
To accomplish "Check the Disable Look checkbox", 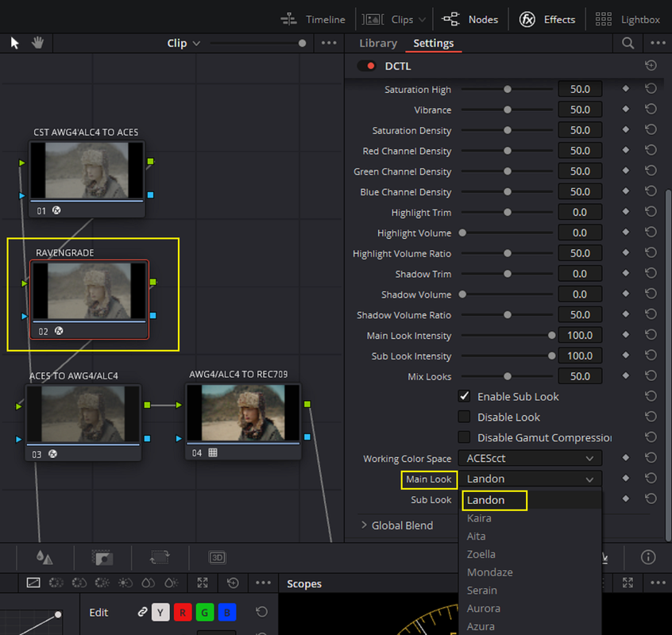I will tap(464, 417).
